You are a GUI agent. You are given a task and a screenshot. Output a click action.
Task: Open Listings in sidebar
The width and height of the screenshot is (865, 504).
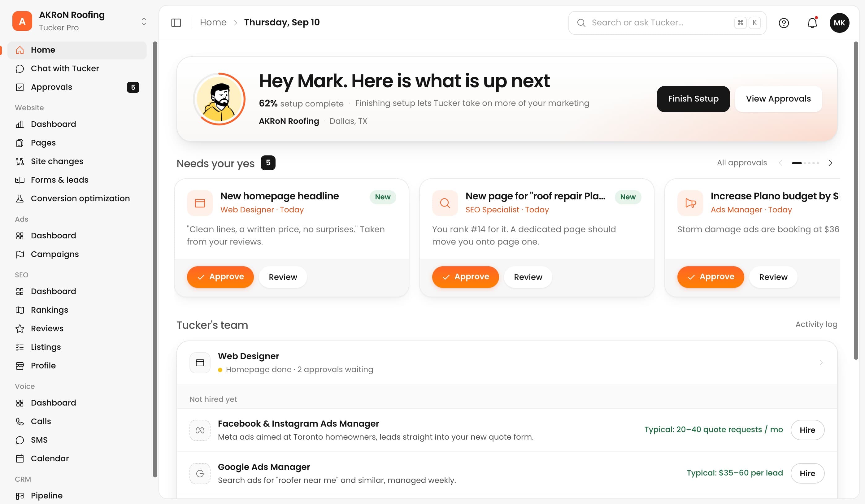click(x=77, y=347)
